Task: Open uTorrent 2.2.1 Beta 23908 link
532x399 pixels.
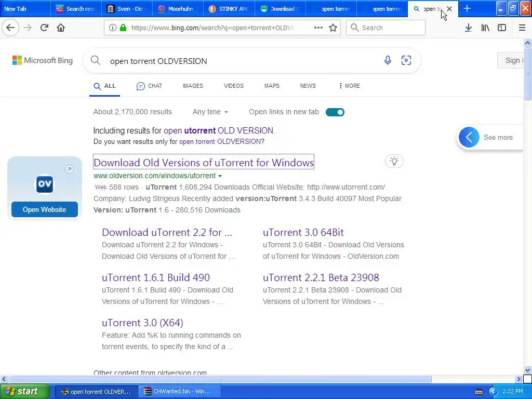Action: click(x=321, y=277)
